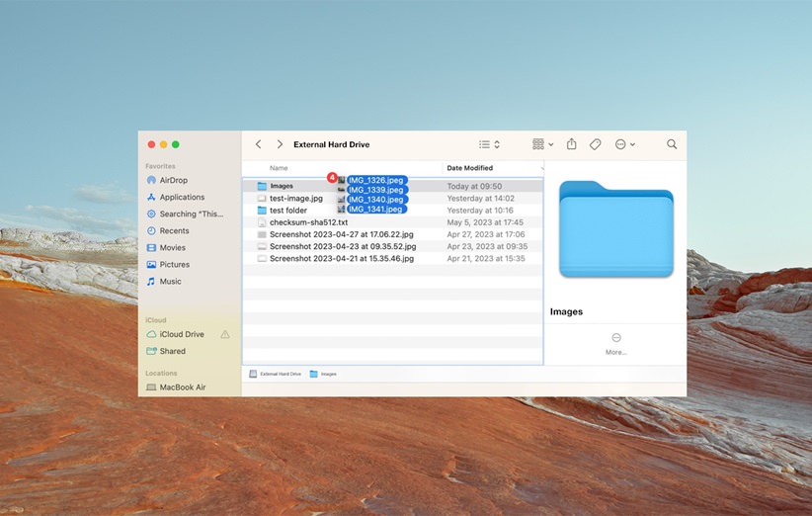This screenshot has height=516, width=812.
Task: Select the Images folder row
Action: (x=392, y=186)
